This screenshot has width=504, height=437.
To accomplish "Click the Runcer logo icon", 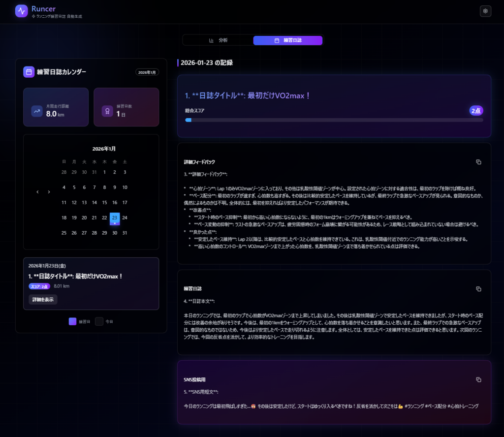I will 22,11.
